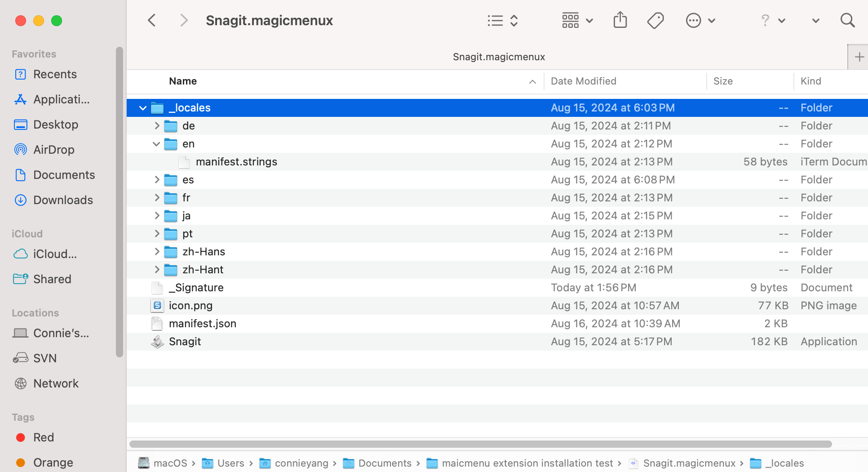Collapse the en folder
Screen dimensions: 868x472
156,144
